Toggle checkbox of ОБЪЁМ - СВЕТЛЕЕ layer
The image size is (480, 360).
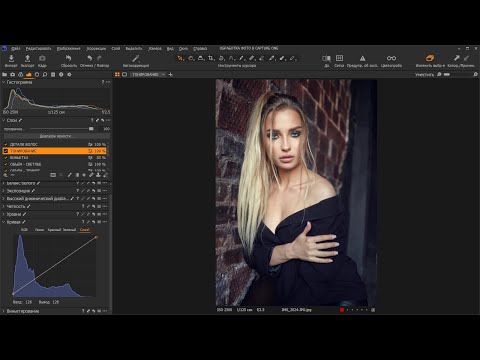pyautogui.click(x=6, y=164)
